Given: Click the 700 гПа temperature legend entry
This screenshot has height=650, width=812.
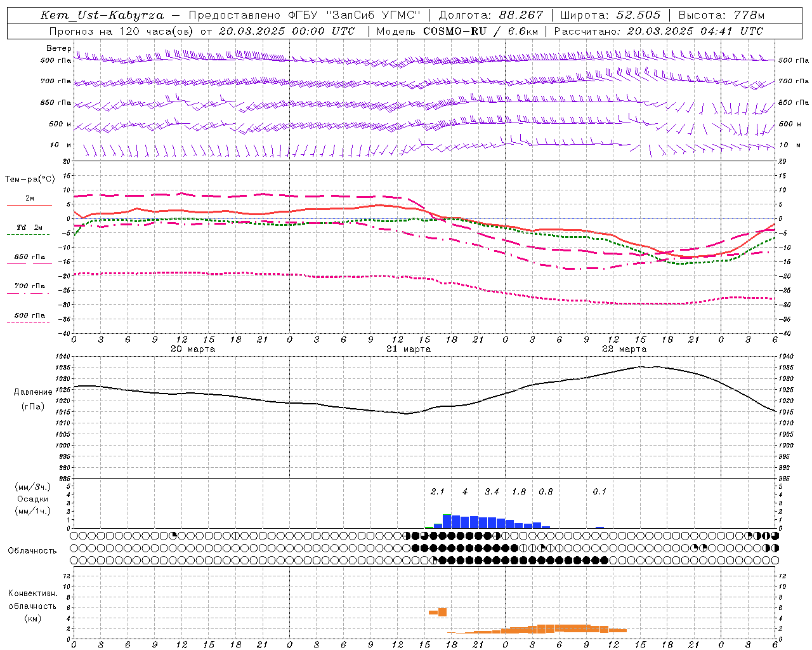Looking at the screenshot, I should (x=29, y=286).
